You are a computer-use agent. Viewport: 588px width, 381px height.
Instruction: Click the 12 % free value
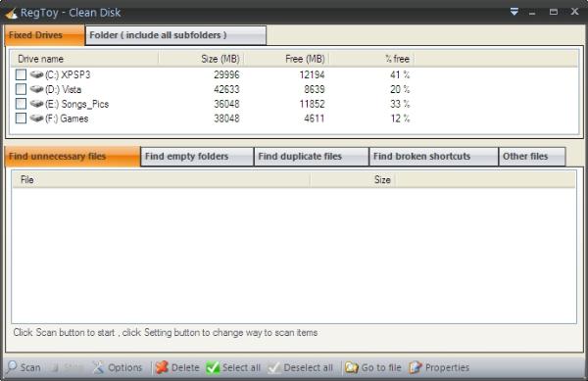[400, 119]
